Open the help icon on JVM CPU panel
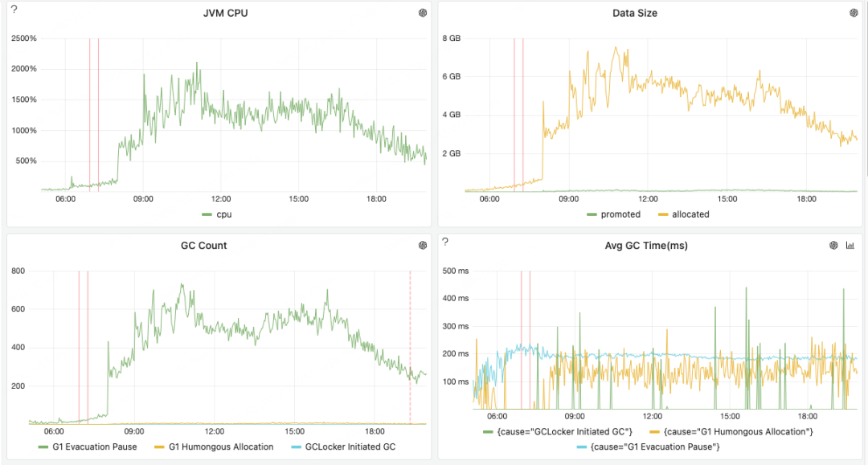 [14, 9]
